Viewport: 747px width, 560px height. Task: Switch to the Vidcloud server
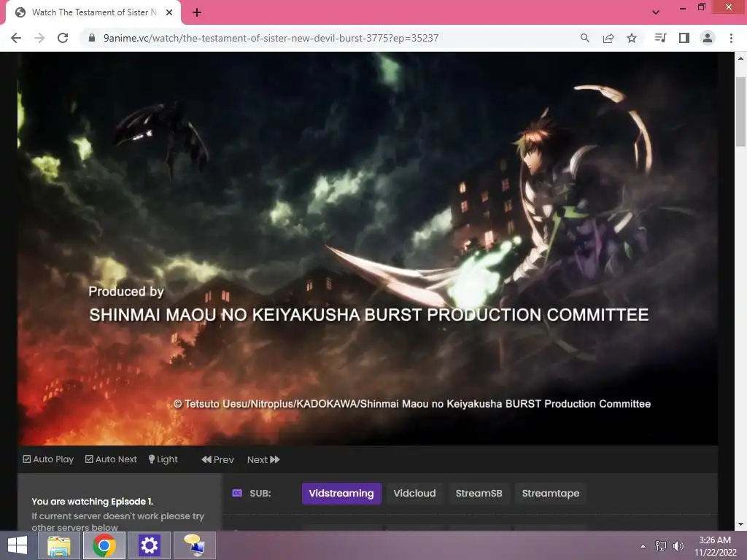pyautogui.click(x=414, y=494)
